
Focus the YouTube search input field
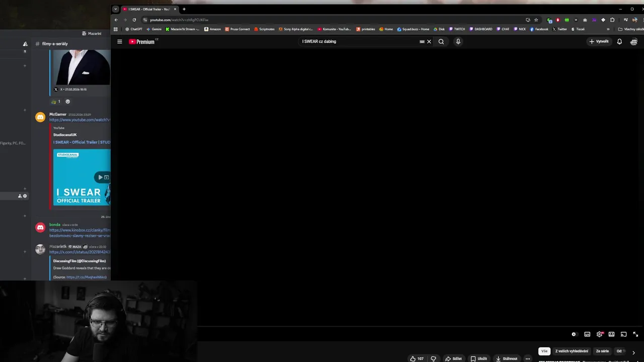click(360, 42)
